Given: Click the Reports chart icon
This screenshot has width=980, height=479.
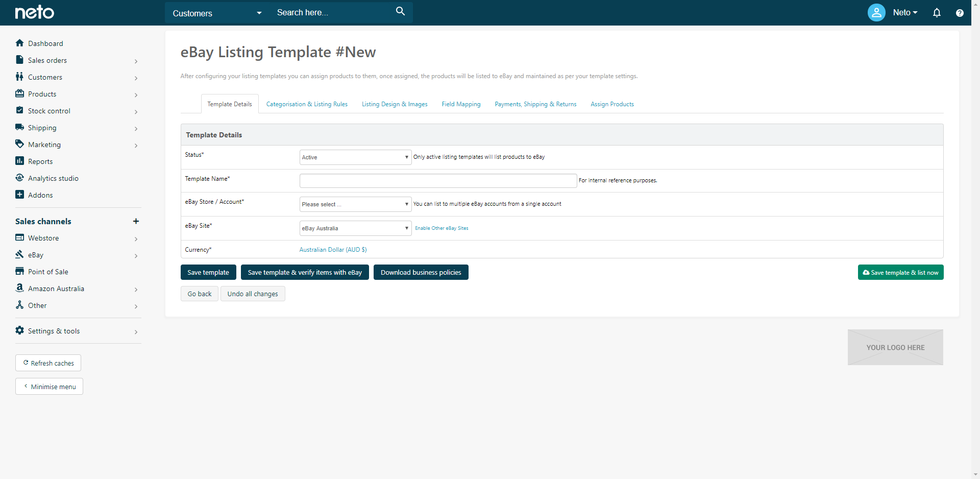Looking at the screenshot, I should (19, 161).
